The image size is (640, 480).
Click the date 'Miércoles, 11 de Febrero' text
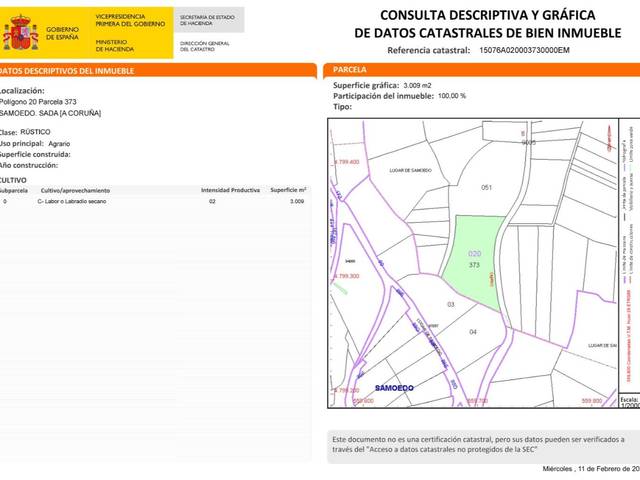591,469
